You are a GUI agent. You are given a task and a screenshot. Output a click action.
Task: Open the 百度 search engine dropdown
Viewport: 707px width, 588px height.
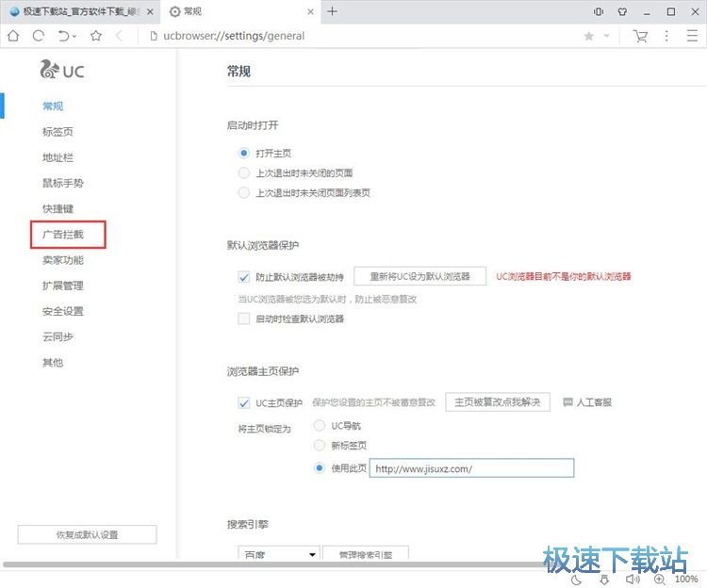[x=279, y=553]
